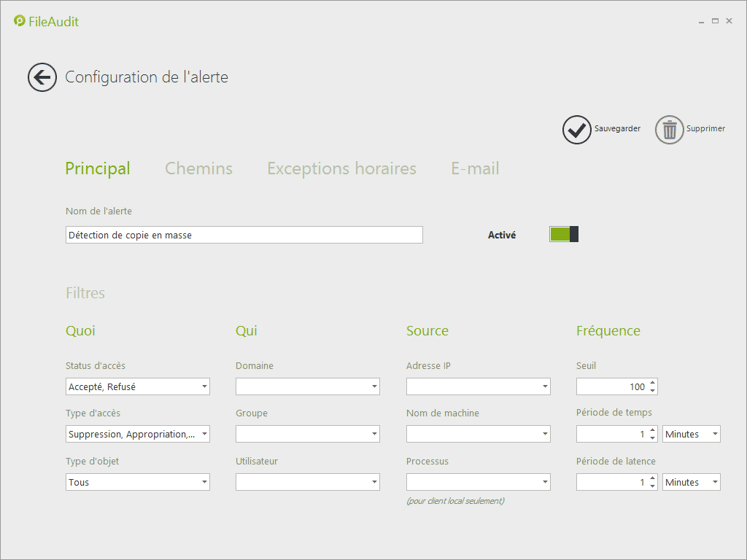The image size is (747, 560).
Task: Click the Sauvegarder checkmark icon
Action: point(576,130)
